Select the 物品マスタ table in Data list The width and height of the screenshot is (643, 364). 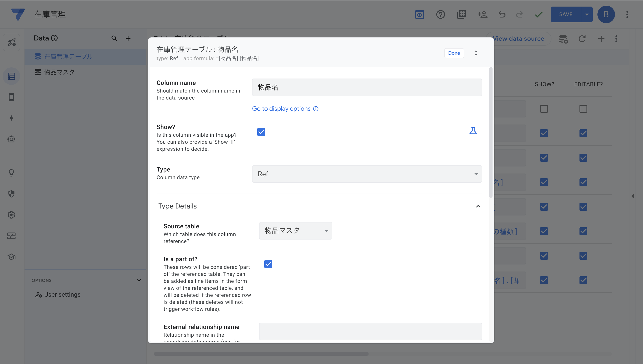[59, 72]
